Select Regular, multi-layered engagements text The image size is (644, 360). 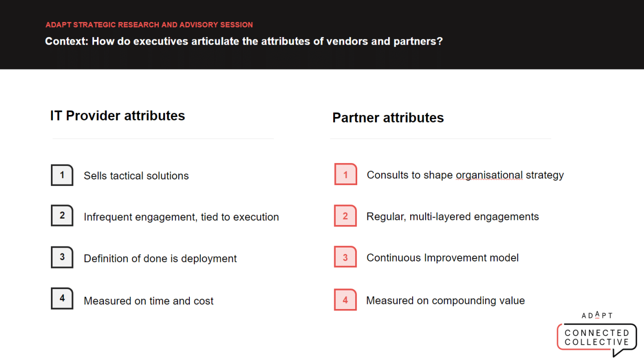tap(453, 216)
